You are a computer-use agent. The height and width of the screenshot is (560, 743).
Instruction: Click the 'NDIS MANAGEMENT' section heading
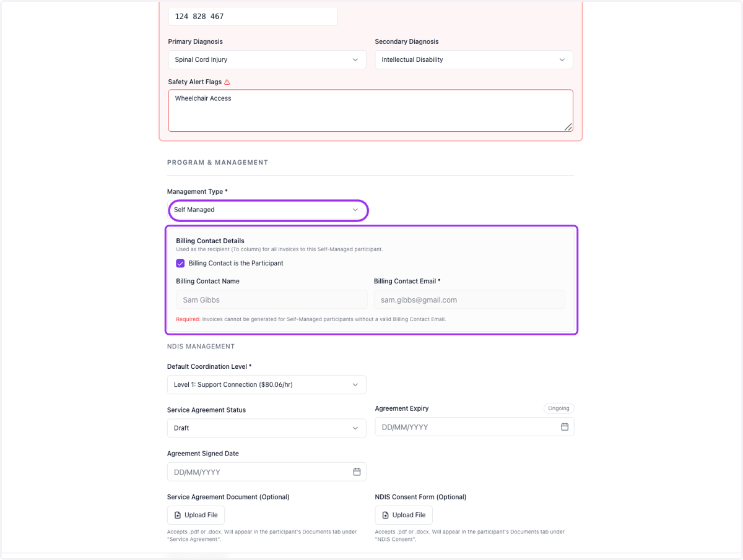201,347
